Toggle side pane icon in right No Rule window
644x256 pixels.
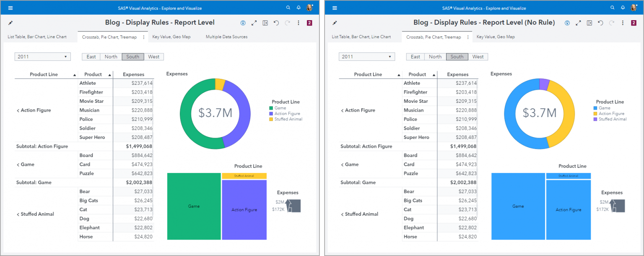click(589, 23)
